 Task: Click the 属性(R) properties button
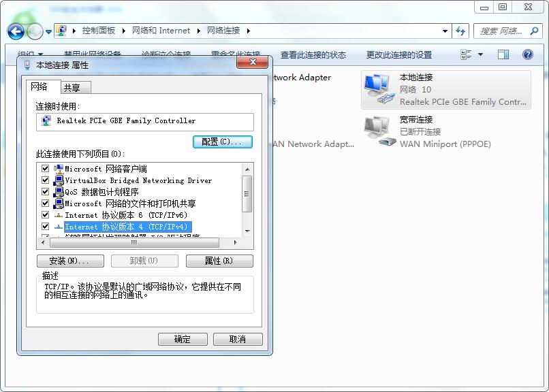[x=219, y=261]
